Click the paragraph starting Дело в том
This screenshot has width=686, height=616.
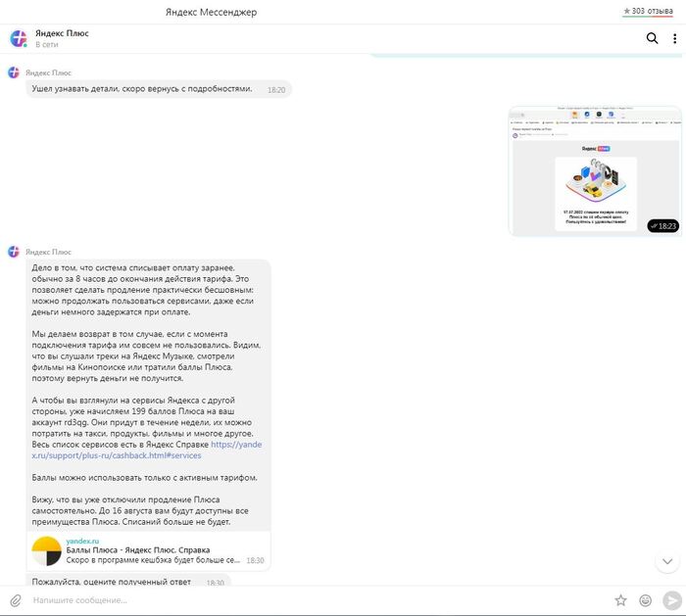click(143, 290)
